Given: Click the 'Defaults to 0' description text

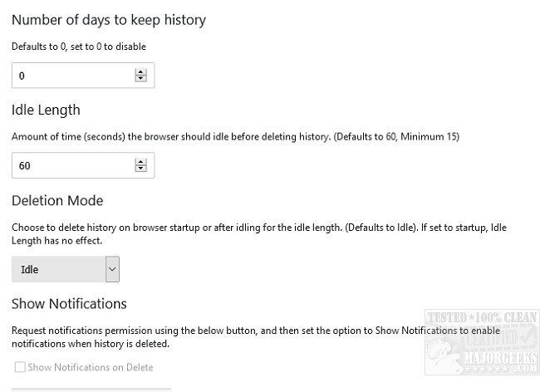Looking at the screenshot, I should 79,47.
